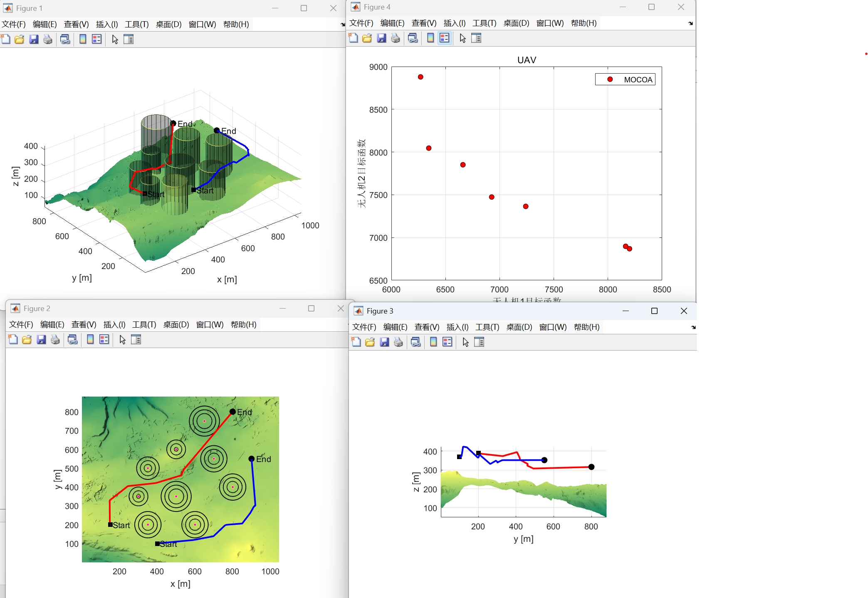
Task: Click New Figure icon in Figure 3 toolbar
Action: pos(356,342)
